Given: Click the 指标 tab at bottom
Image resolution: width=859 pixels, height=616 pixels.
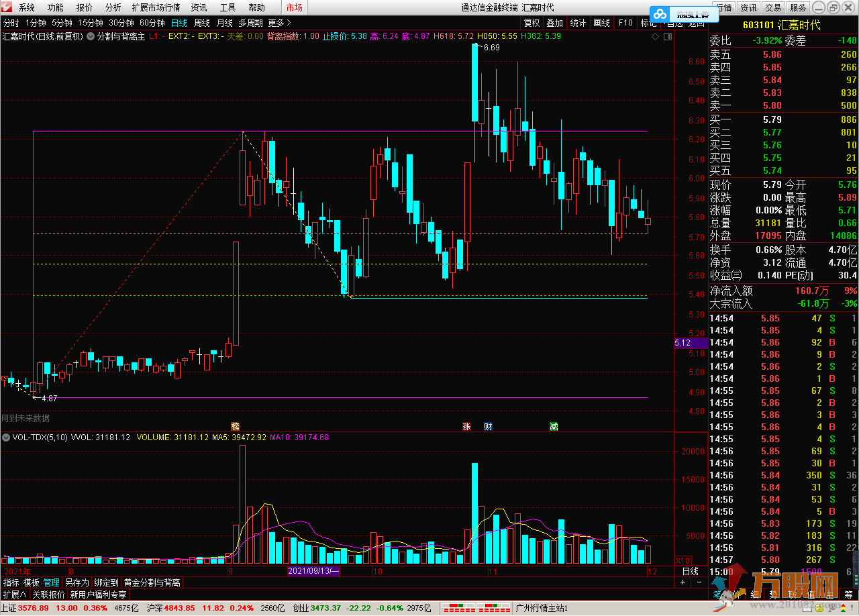Looking at the screenshot, I should (11, 582).
